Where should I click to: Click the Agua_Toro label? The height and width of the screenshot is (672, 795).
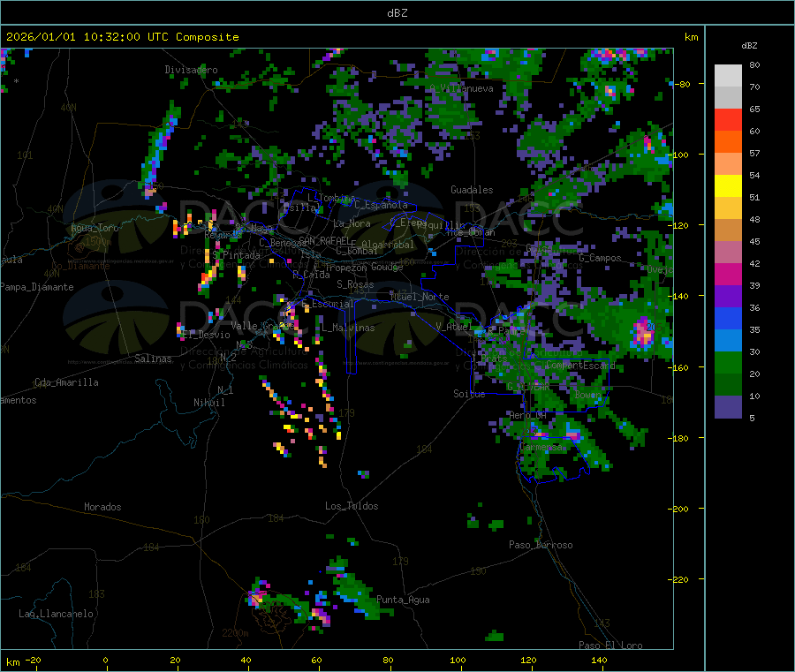click(95, 228)
